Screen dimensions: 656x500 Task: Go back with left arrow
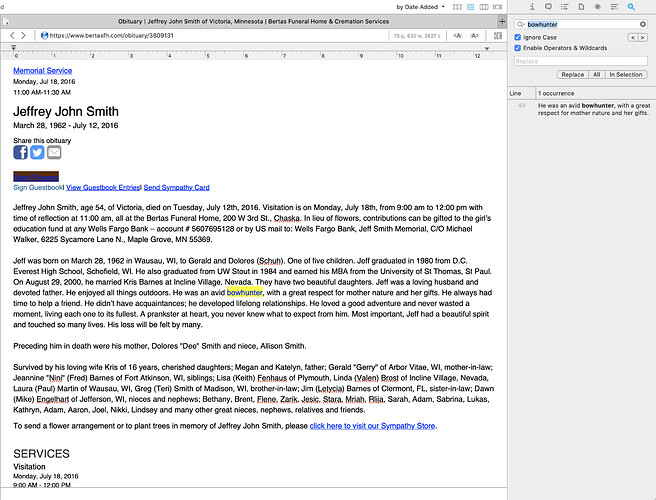pos(12,36)
